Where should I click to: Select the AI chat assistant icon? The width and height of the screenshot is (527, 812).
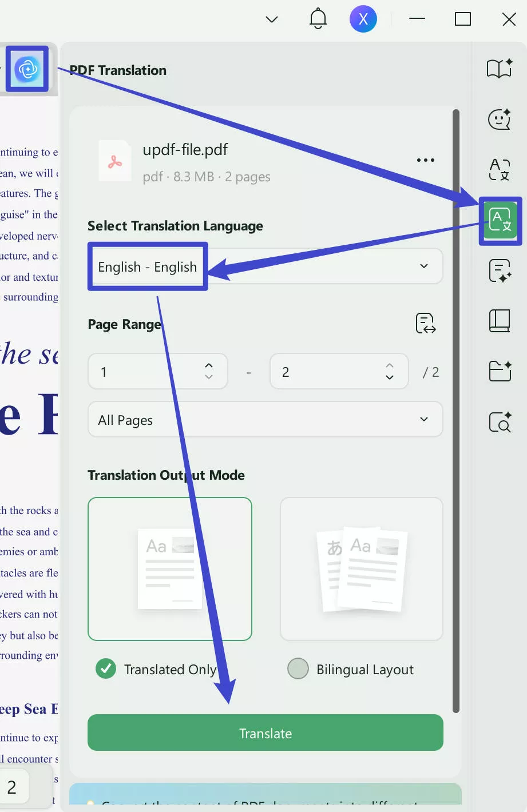coord(499,120)
